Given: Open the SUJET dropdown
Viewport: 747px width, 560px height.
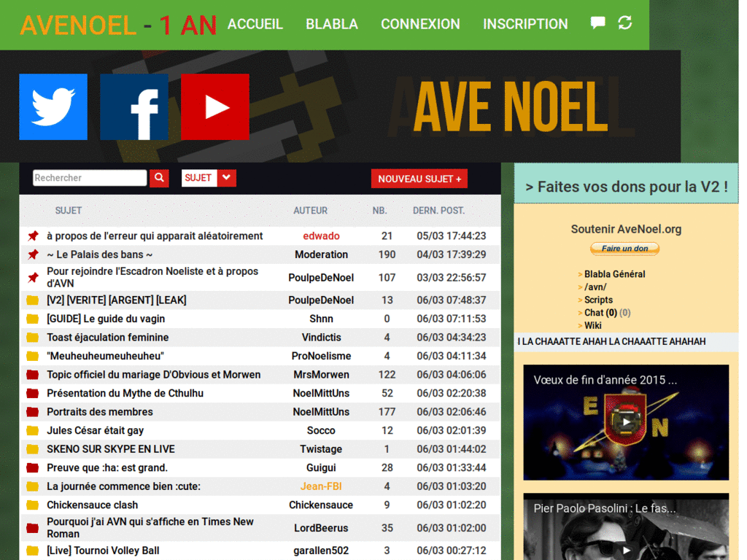Looking at the screenshot, I should pyautogui.click(x=209, y=177).
